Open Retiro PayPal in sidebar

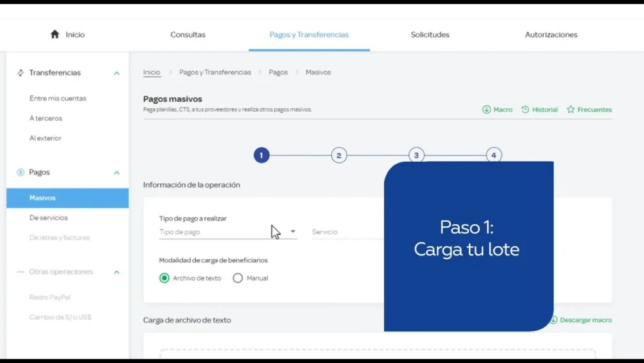click(50, 297)
